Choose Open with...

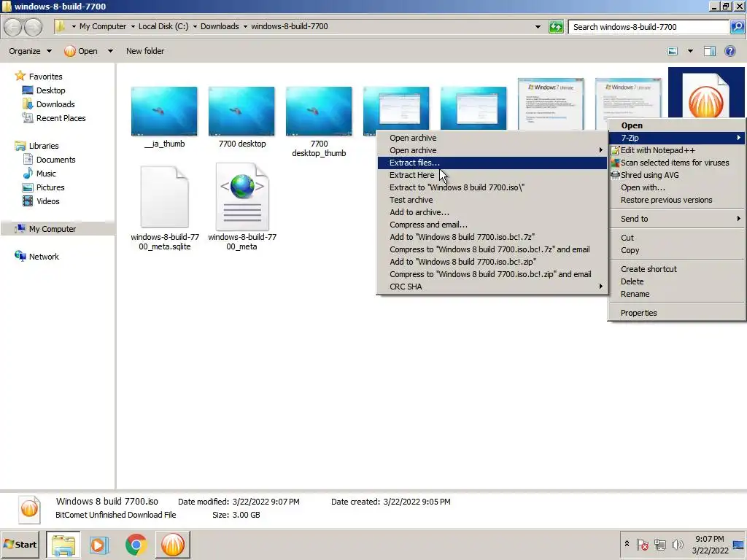[677, 187]
